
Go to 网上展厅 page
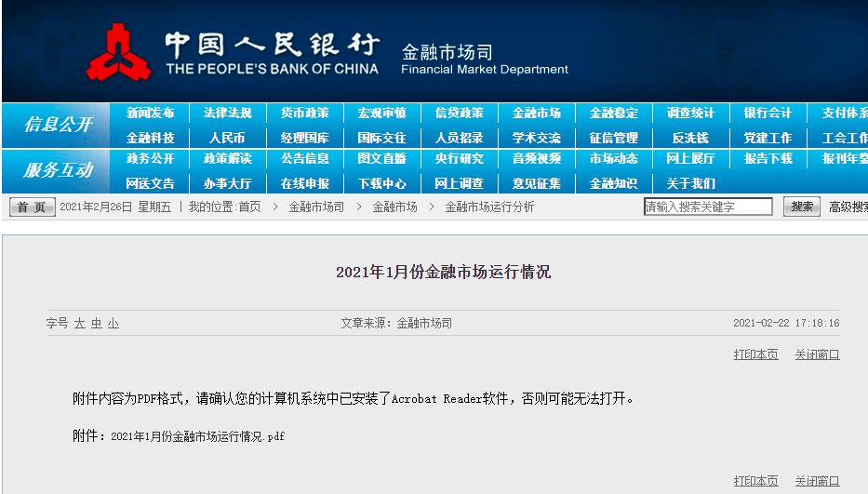coord(691,158)
